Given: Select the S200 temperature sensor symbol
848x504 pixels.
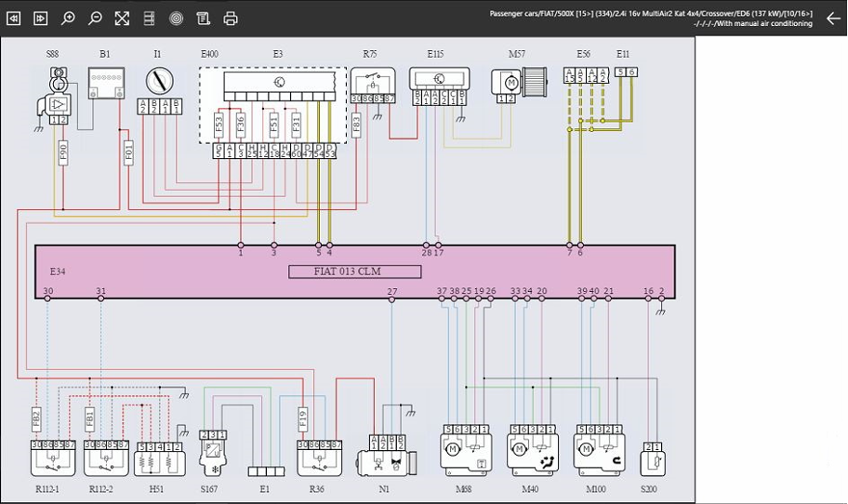Looking at the screenshot, I should point(653,459).
